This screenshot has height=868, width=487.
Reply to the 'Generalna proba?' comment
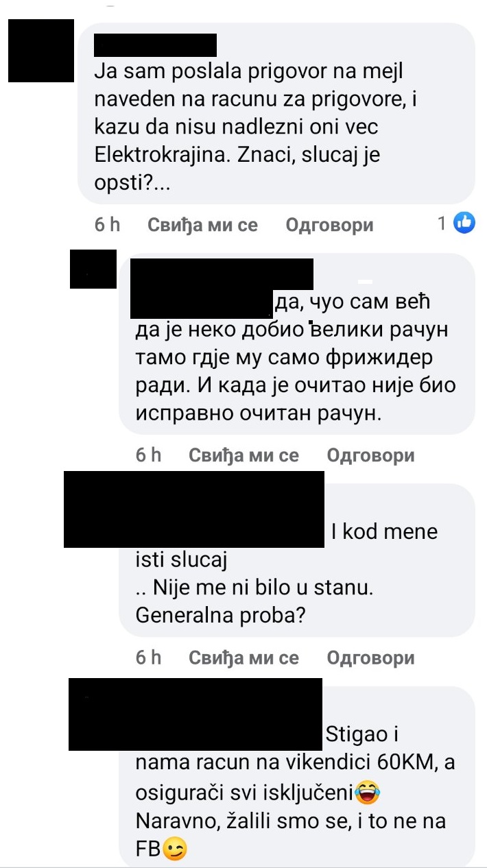tap(371, 658)
